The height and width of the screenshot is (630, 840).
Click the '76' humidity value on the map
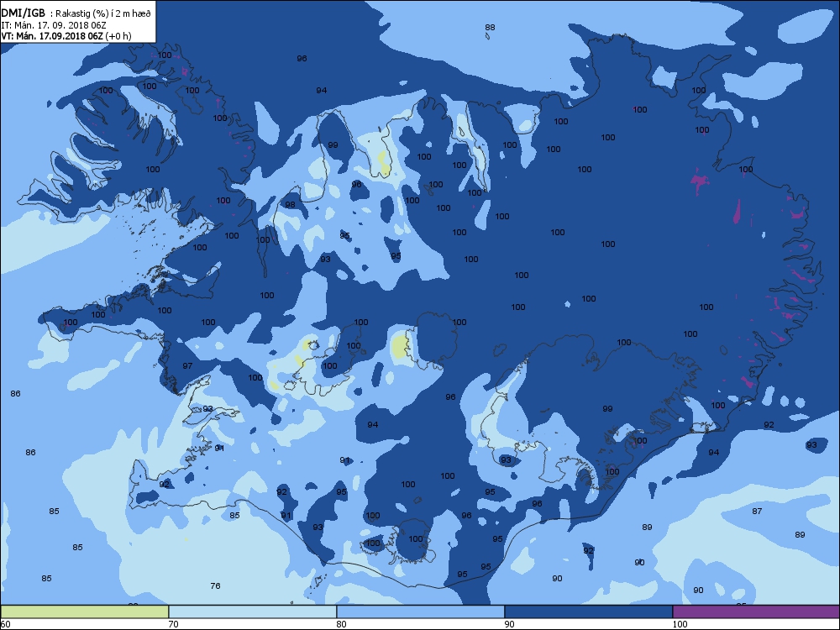click(215, 586)
